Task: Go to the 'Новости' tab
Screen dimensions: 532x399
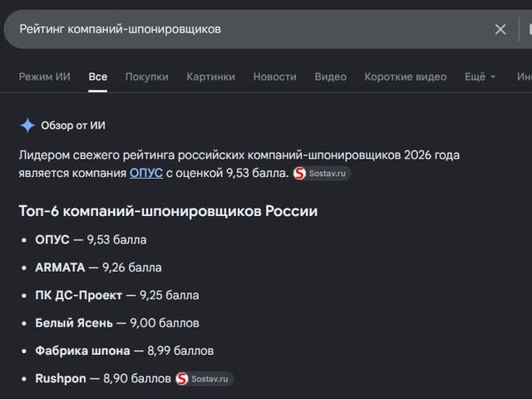Action: point(275,76)
